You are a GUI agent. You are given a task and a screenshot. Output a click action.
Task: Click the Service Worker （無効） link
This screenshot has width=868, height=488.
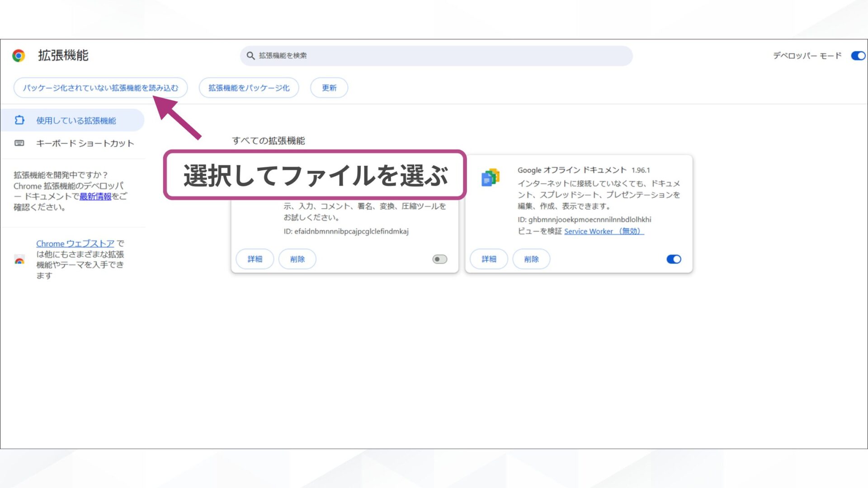pos(604,231)
